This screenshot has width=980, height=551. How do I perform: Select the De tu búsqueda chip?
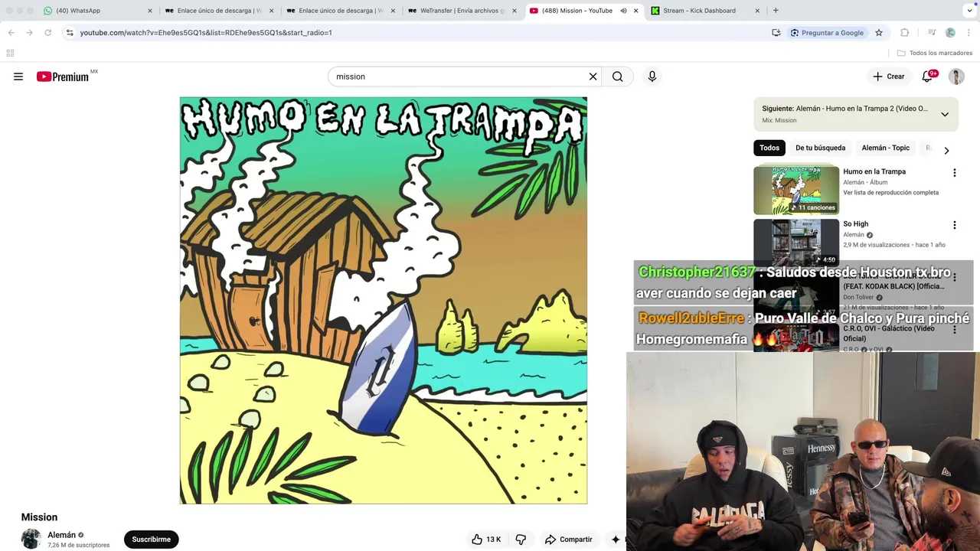tap(820, 148)
